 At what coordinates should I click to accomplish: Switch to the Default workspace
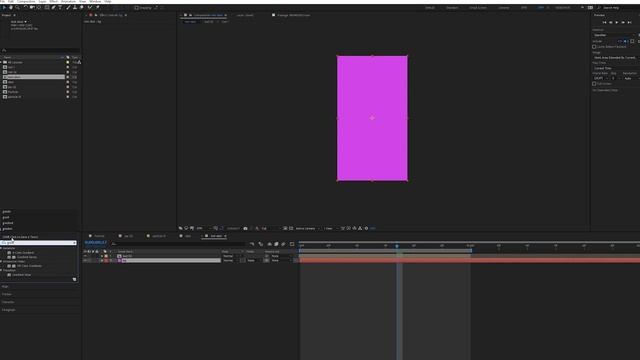tap(430, 8)
